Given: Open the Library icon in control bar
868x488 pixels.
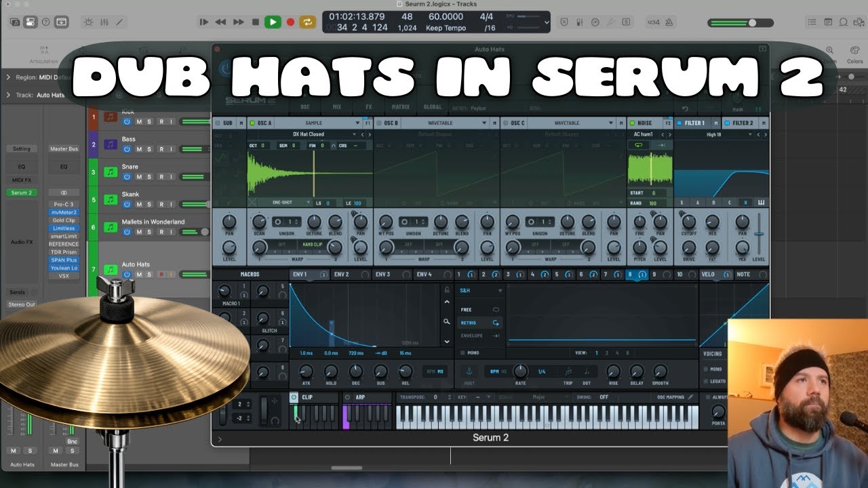Looking at the screenshot, I should coord(15,22).
